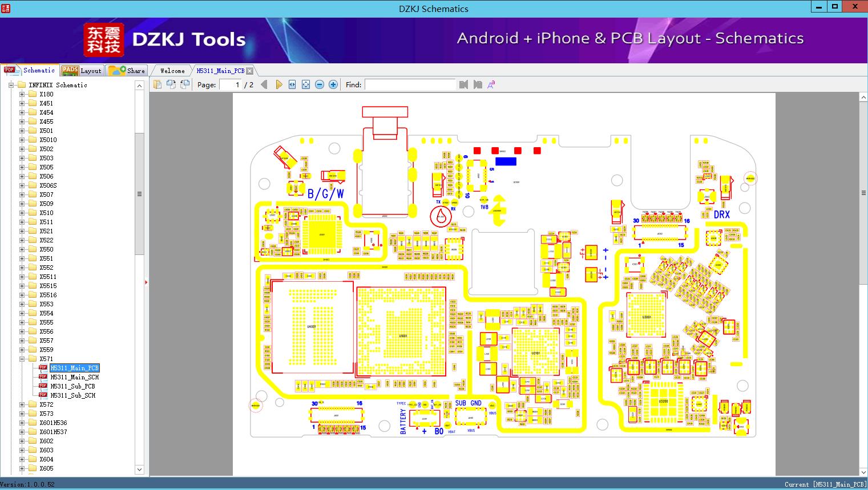Collapse the INFINIX Schematic root node
This screenshot has height=490, width=868.
click(11, 85)
